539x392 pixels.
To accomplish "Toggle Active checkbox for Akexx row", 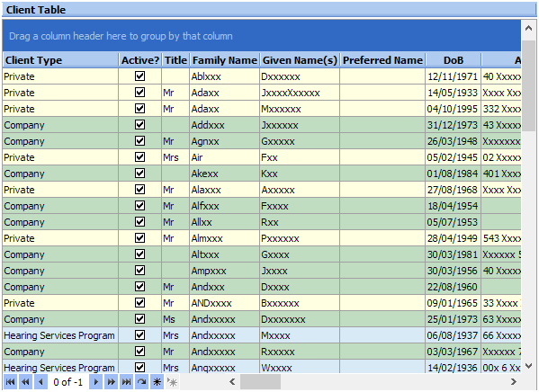I will pos(139,174).
